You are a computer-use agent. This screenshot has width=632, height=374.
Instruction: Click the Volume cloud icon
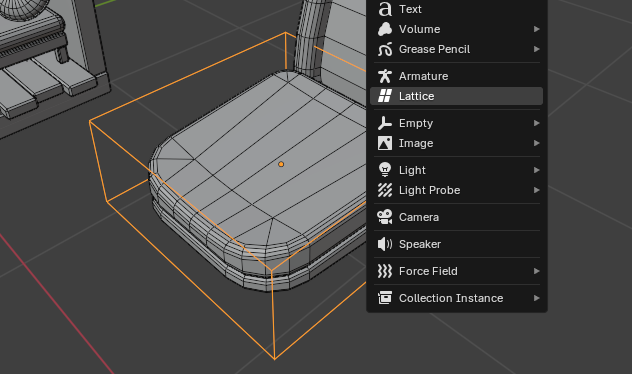click(x=385, y=29)
